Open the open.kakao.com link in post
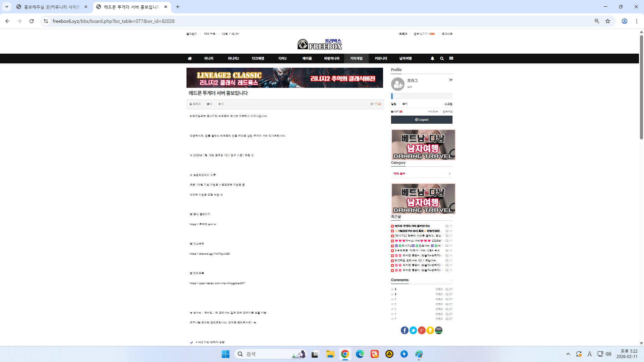644x362 pixels. (x=217, y=283)
